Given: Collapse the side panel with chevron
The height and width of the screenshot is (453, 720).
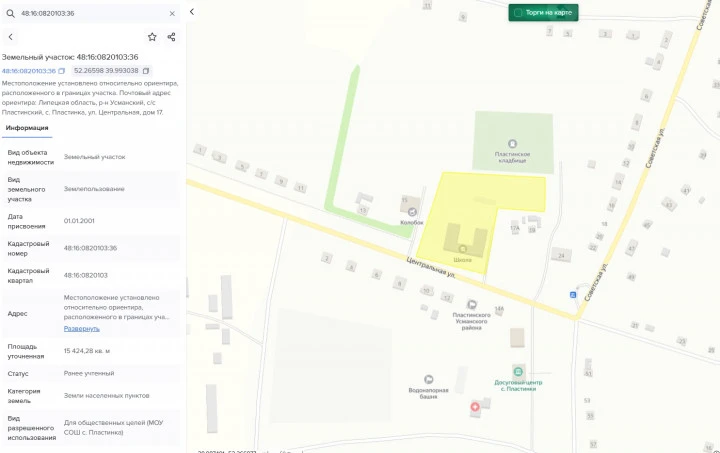Looking at the screenshot, I should coord(192,12).
